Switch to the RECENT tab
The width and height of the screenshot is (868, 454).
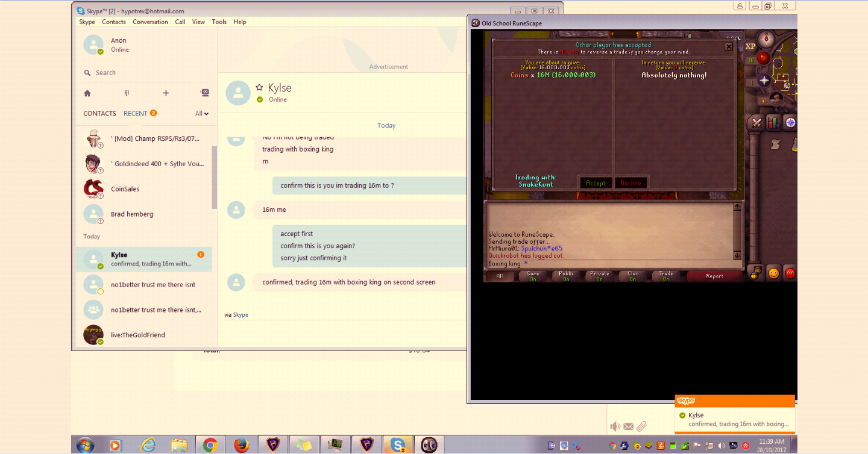pyautogui.click(x=136, y=113)
